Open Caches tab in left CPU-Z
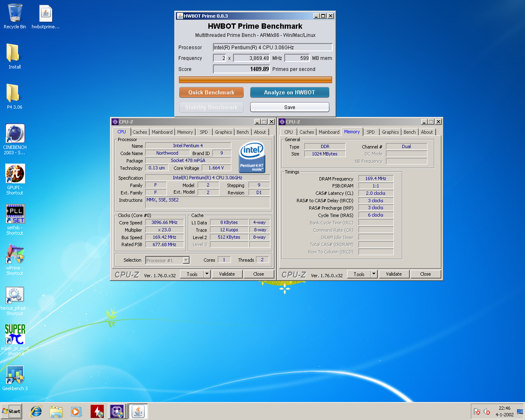 tap(139, 132)
